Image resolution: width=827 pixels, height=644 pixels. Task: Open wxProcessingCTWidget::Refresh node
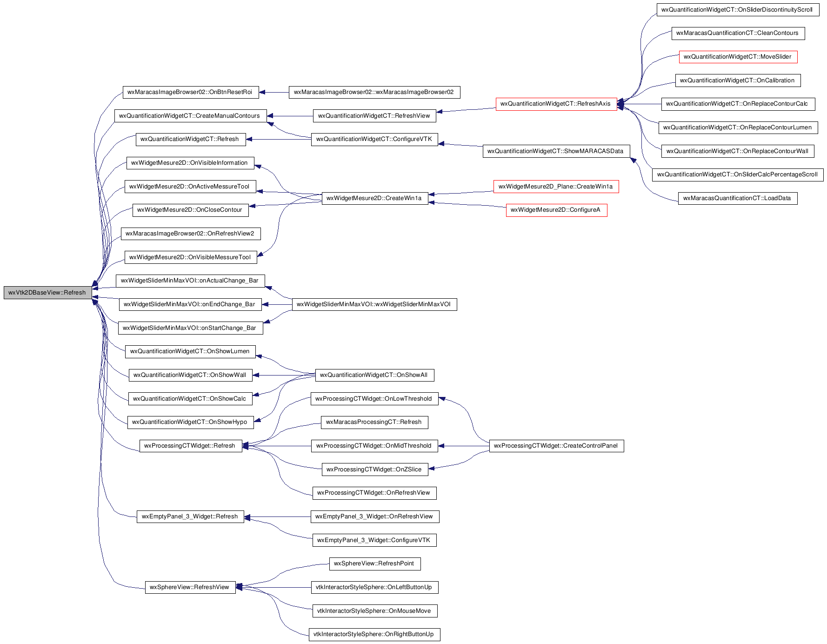(x=191, y=446)
